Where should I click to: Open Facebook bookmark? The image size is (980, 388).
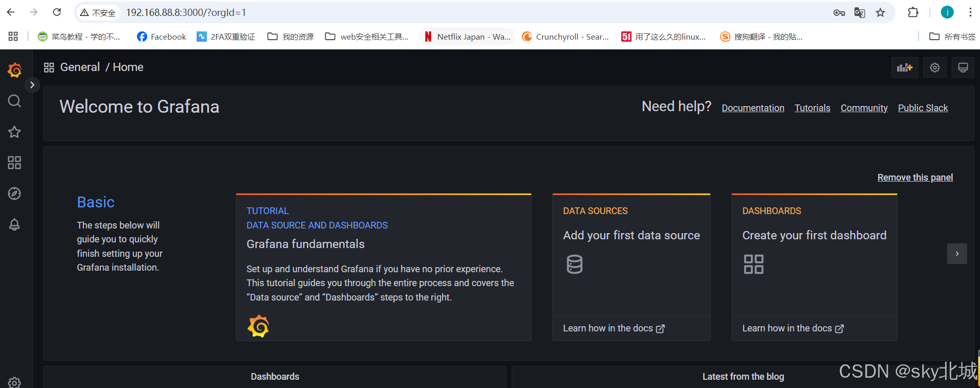(x=162, y=37)
